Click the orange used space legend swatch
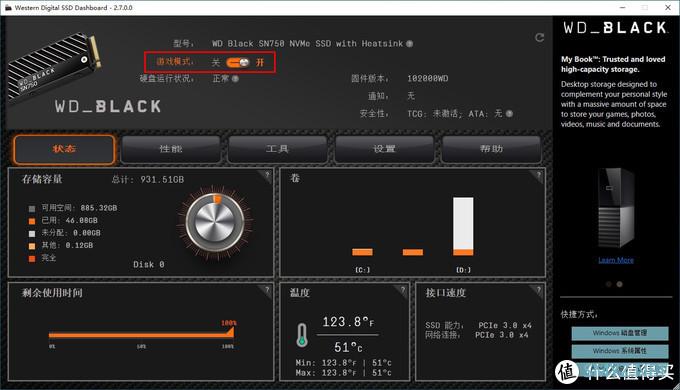This screenshot has height=390, width=680. point(32,221)
